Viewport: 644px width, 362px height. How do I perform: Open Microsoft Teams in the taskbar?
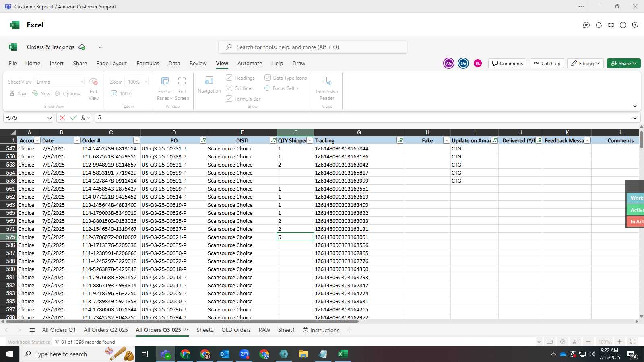tap(165, 354)
